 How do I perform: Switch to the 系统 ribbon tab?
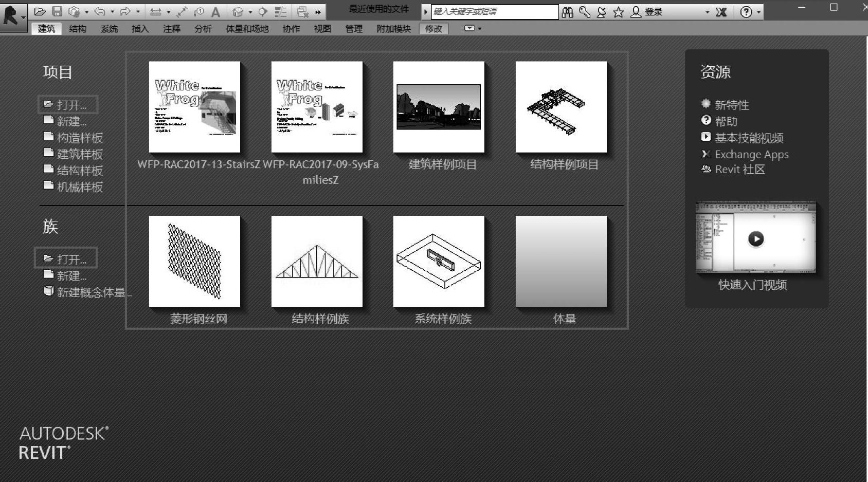click(109, 29)
